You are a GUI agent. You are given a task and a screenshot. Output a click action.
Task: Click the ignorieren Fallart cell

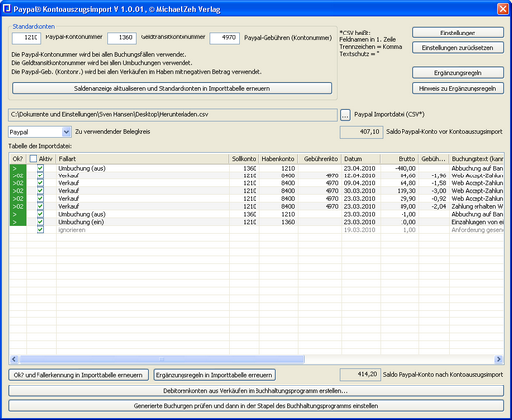pyautogui.click(x=142, y=230)
